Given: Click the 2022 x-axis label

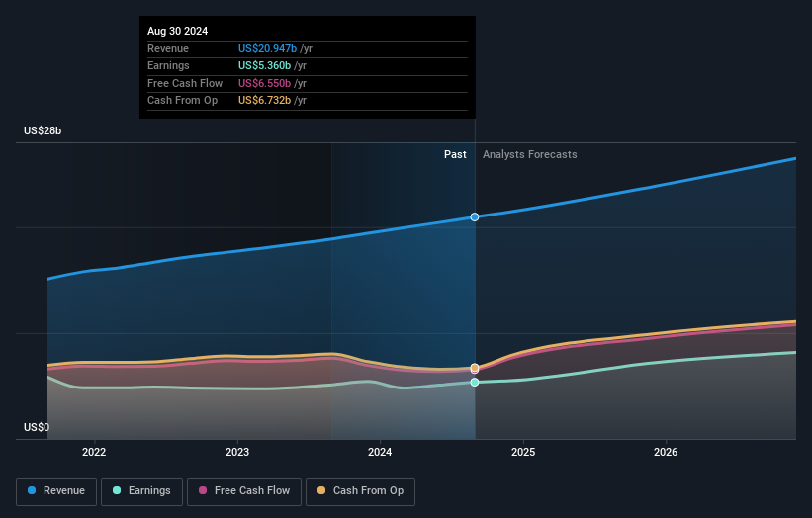Looking at the screenshot, I should click(94, 452).
